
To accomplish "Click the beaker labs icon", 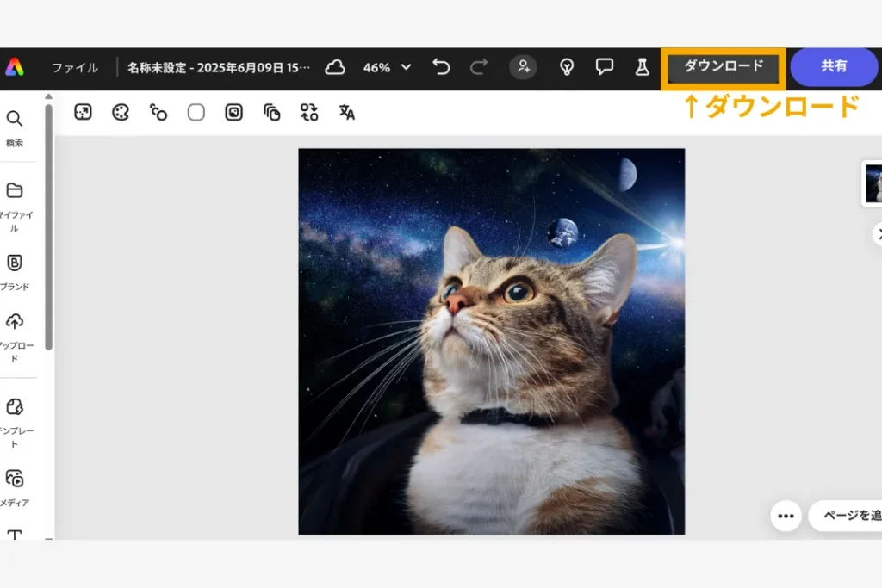I will coord(642,67).
